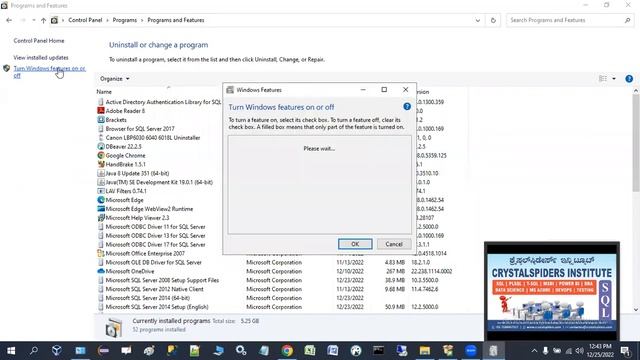The width and height of the screenshot is (640, 360).
Task: Open Turn Windows features on or off link
Action: [49, 72]
